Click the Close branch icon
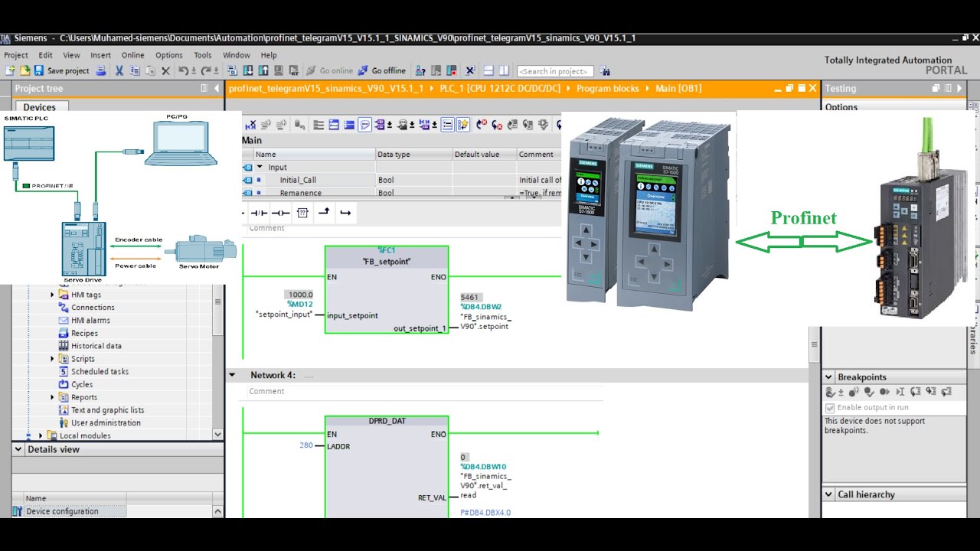The height and width of the screenshot is (551, 980). (x=345, y=213)
